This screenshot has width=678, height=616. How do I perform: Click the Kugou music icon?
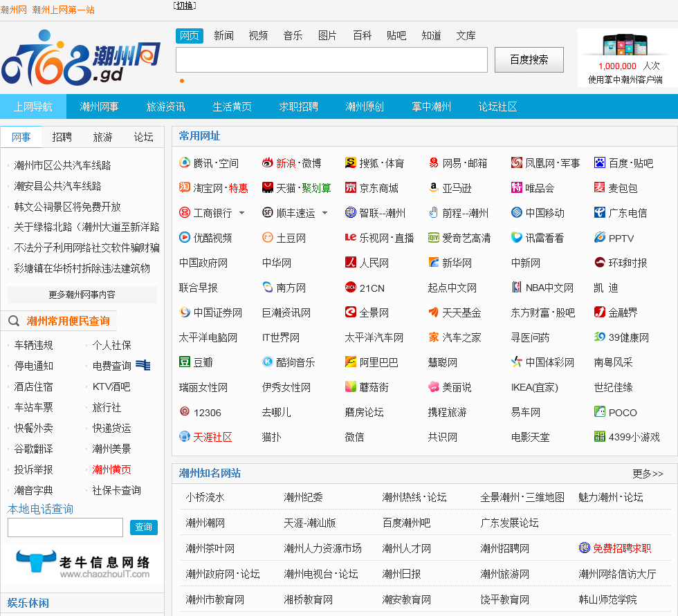268,362
